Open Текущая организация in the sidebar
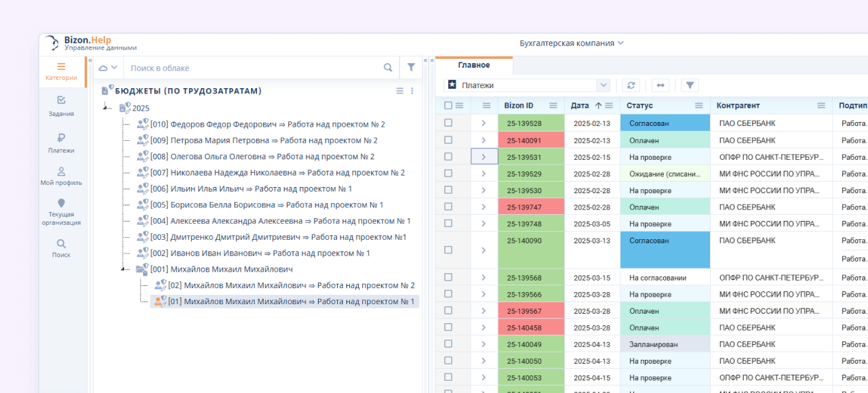 coord(62,212)
